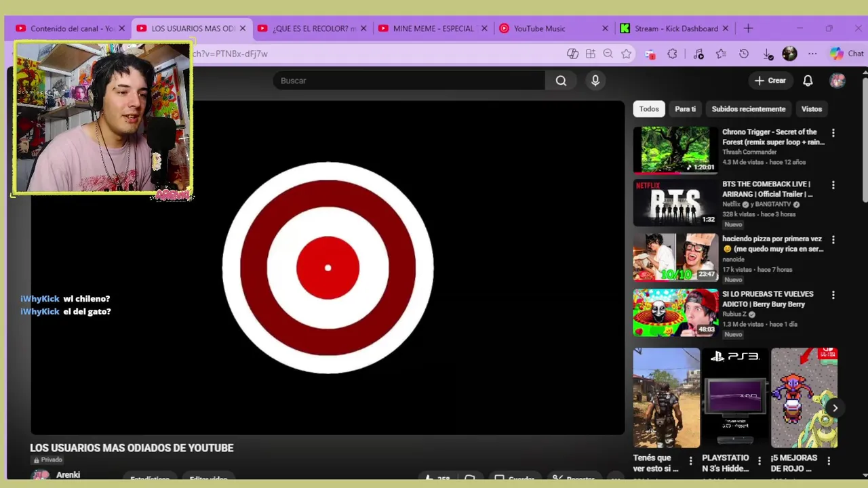This screenshot has width=868, height=488.
Task: Close the LOS USUARIOS MAS ODIADOS tab
Action: (x=242, y=28)
